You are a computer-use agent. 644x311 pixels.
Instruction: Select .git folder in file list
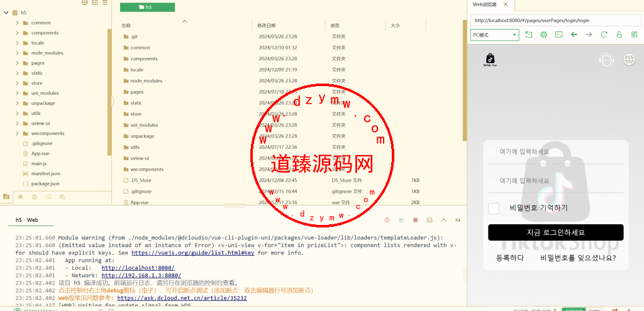point(134,36)
